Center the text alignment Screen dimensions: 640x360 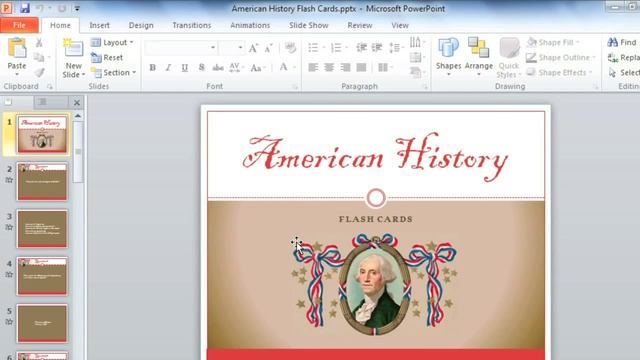click(329, 67)
